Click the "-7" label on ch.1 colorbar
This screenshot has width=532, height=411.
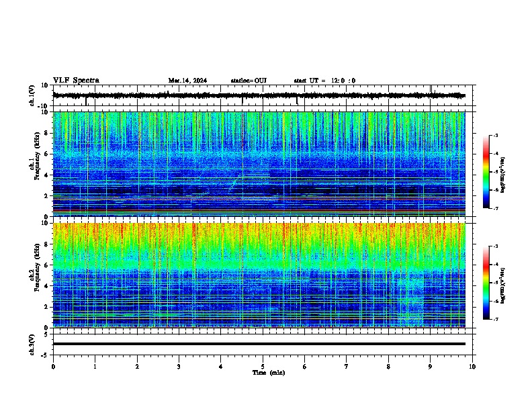pyautogui.click(x=495, y=208)
